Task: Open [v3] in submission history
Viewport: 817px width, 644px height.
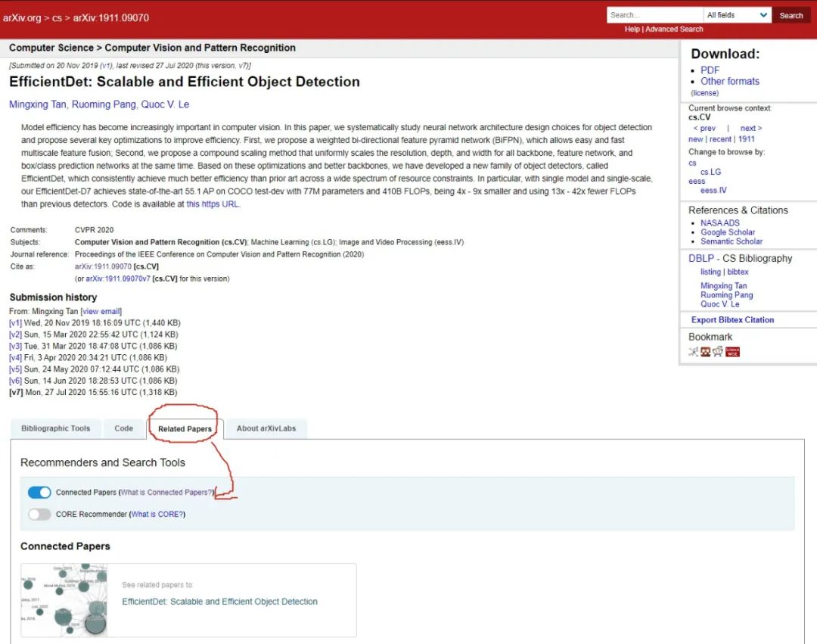Action: pos(15,346)
